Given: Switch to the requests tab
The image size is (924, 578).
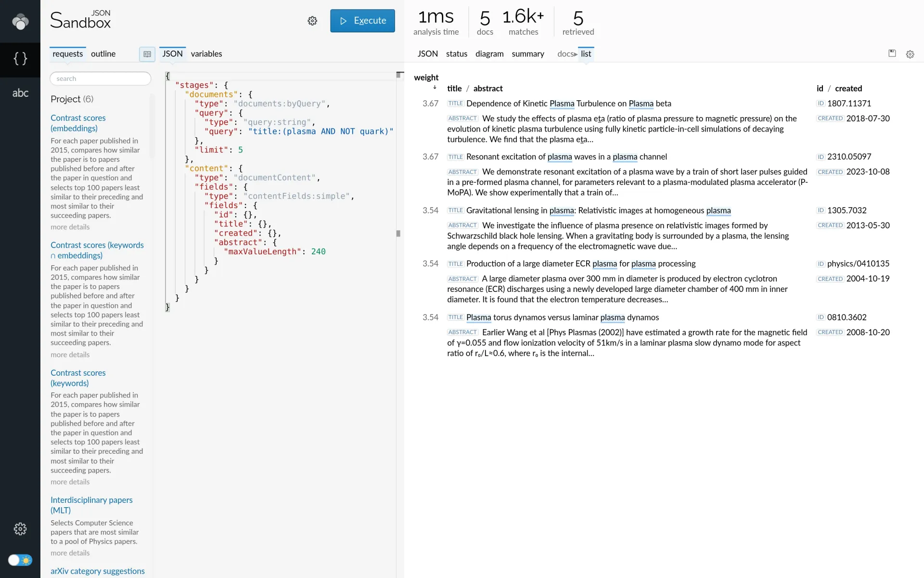Looking at the screenshot, I should [x=67, y=54].
